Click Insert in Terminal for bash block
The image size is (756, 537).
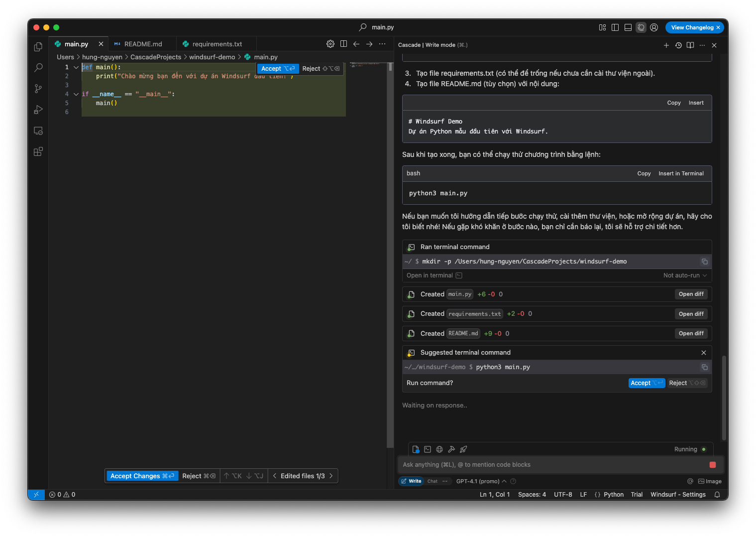681,173
